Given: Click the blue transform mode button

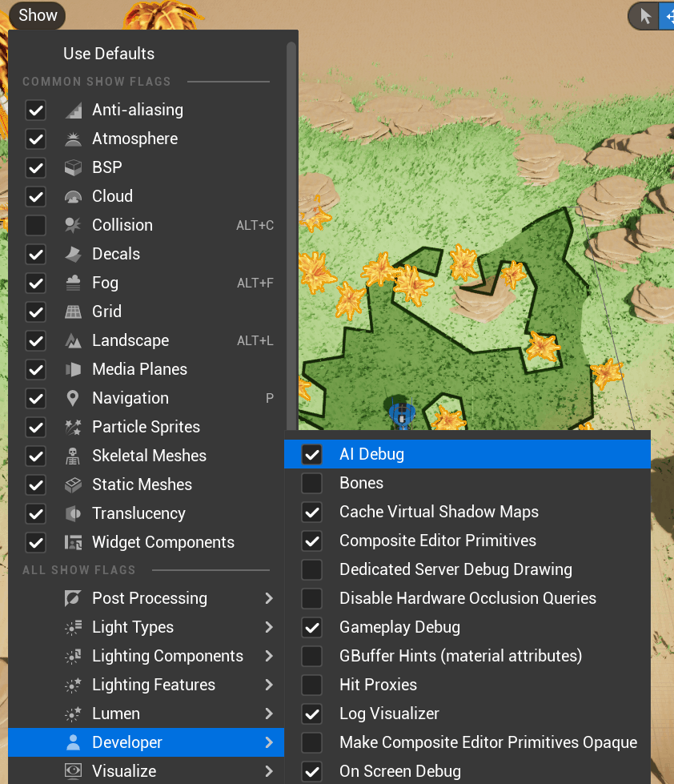Looking at the screenshot, I should click(667, 16).
